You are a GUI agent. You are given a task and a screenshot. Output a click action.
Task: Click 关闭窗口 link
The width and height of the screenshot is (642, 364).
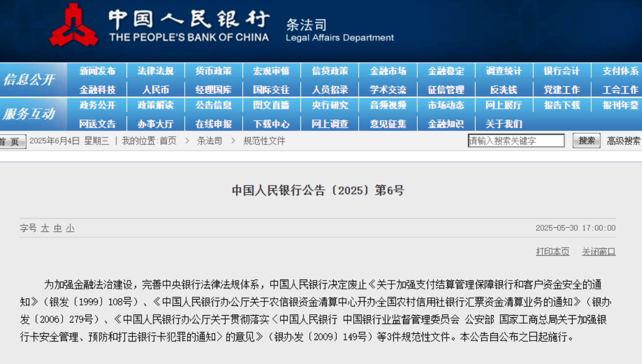tap(599, 252)
